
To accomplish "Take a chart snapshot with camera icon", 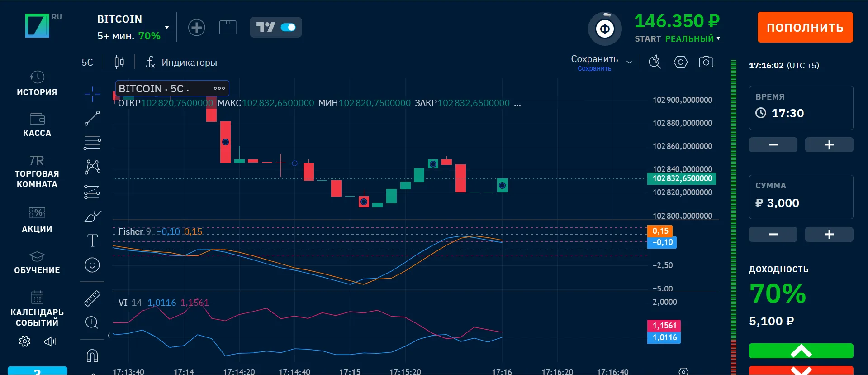I will (x=706, y=62).
